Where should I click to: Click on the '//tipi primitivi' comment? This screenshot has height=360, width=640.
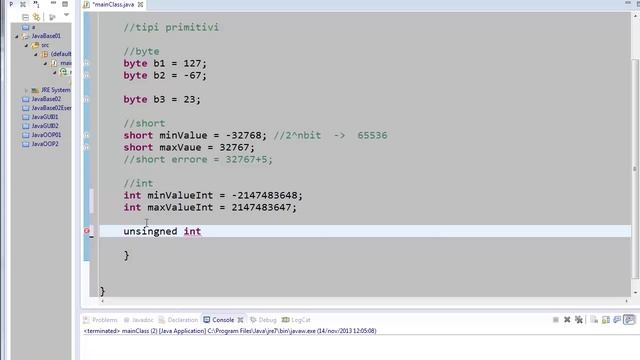171,27
